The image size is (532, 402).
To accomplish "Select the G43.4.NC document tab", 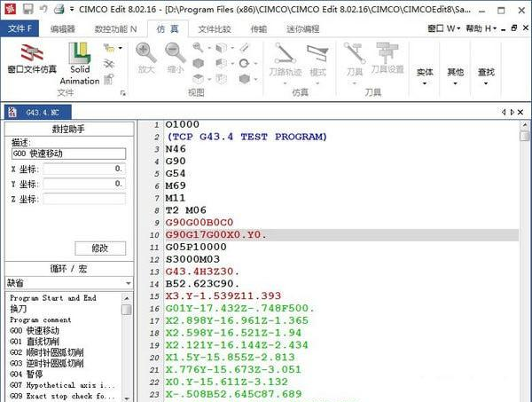I will (42, 113).
